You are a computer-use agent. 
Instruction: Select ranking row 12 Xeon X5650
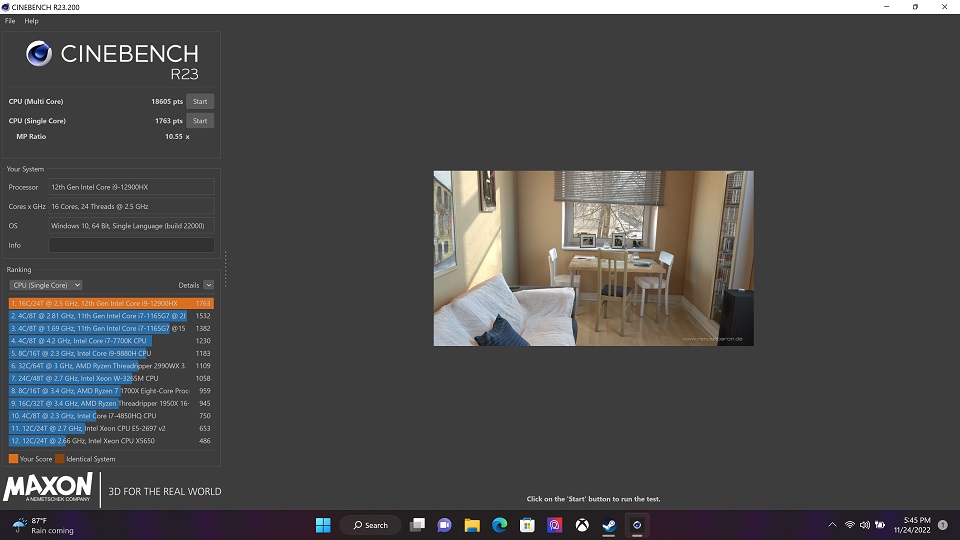(111, 441)
